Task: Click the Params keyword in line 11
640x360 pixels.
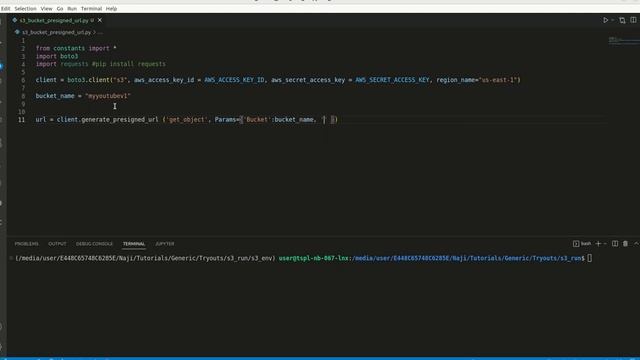Action: [225, 120]
